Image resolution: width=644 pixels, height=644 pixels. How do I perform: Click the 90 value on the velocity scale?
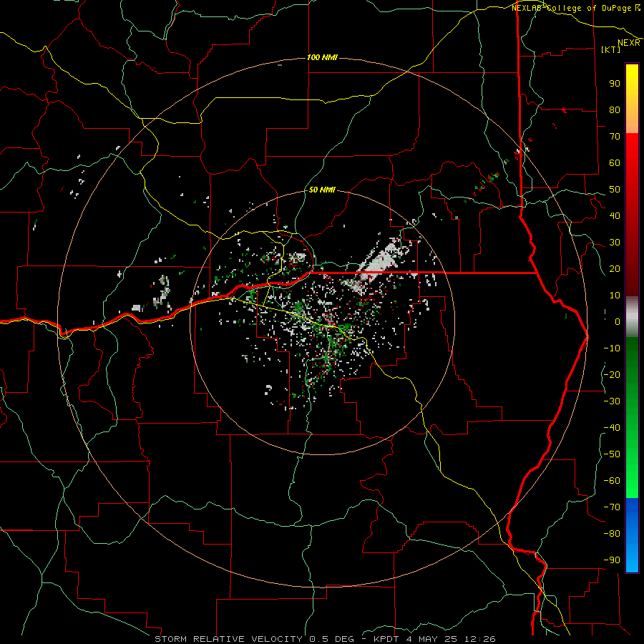[615, 84]
